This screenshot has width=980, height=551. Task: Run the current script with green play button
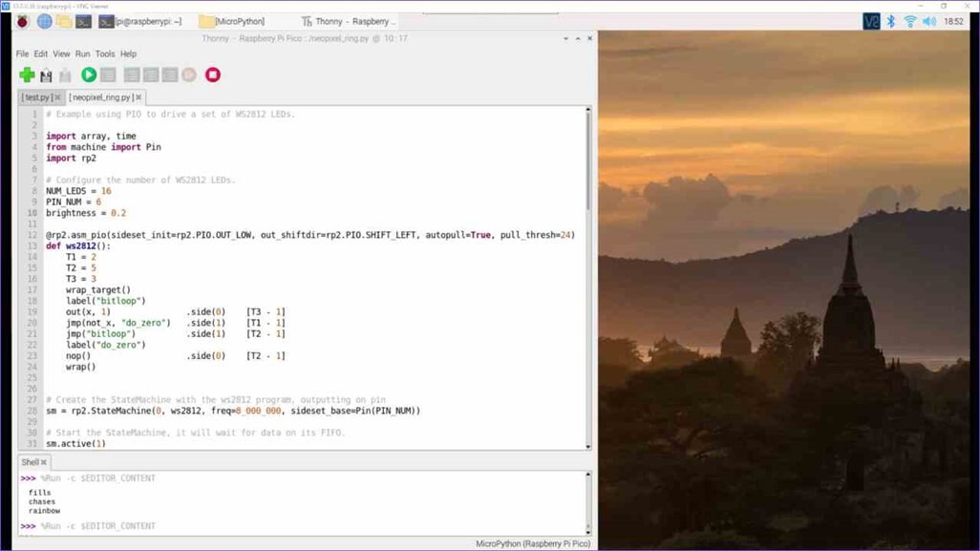(89, 74)
